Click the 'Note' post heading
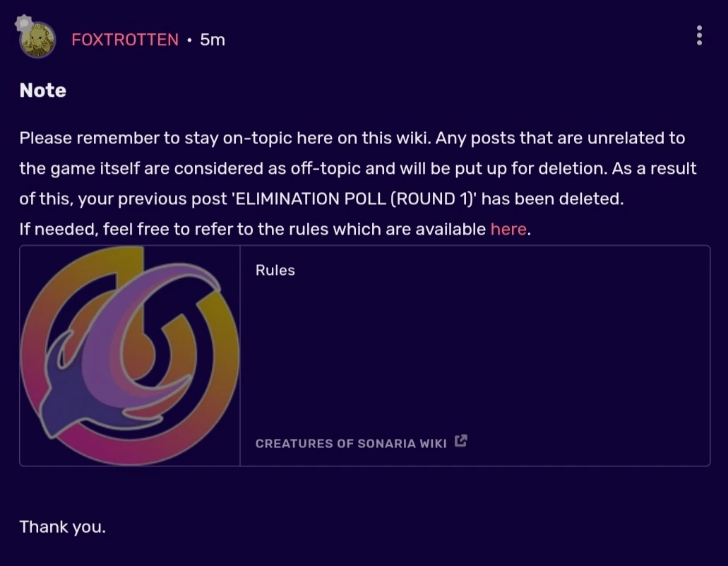 tap(43, 90)
